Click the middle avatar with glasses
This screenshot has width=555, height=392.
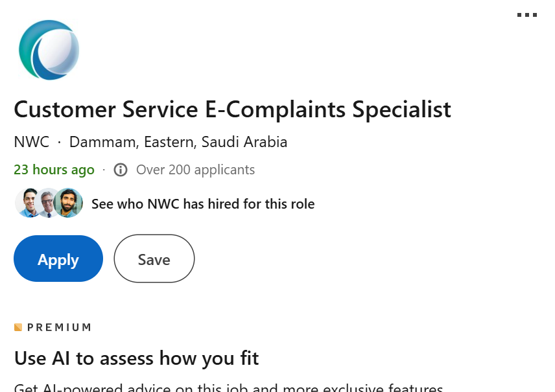[x=47, y=203]
